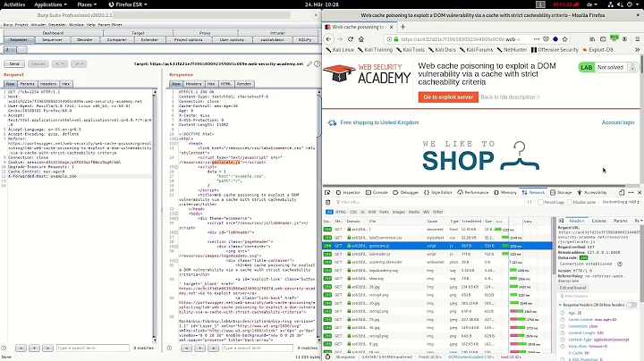Select Request Params tab in Burp
The image size is (644, 361).
pyautogui.click(x=27, y=84)
